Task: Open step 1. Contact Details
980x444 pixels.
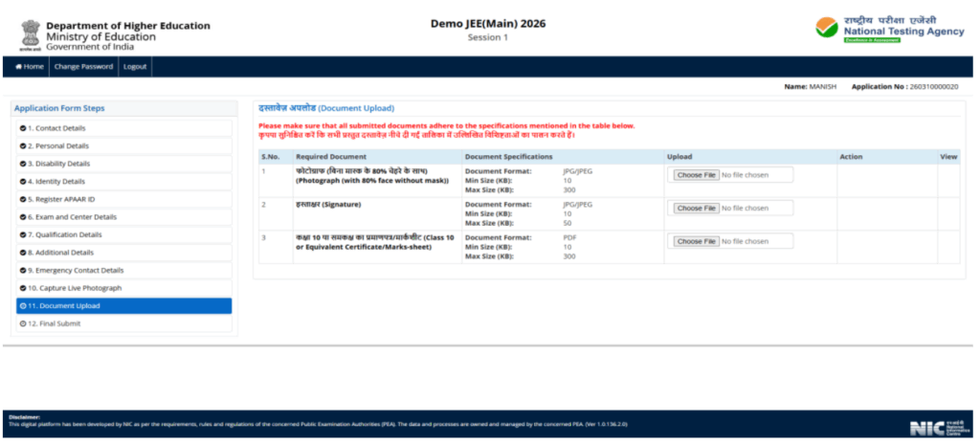Action: [x=123, y=128]
